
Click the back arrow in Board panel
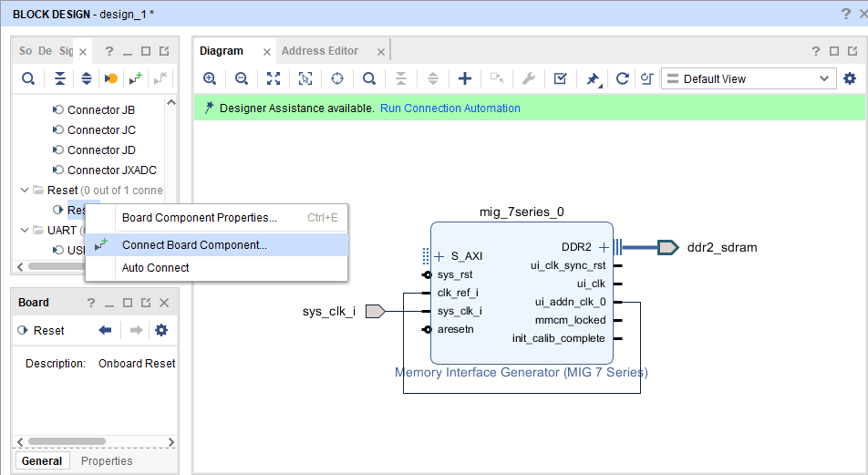(x=105, y=331)
